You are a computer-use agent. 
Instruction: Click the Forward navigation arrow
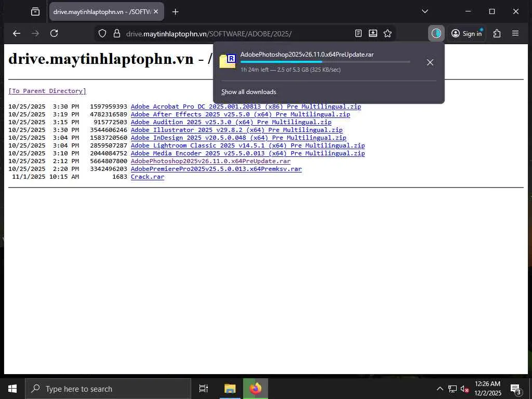(x=35, y=33)
